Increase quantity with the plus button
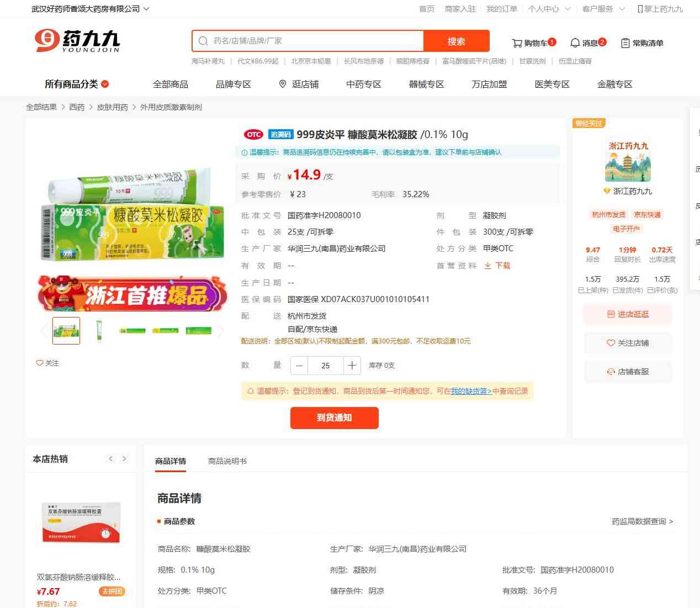The image size is (700, 608). click(x=352, y=366)
